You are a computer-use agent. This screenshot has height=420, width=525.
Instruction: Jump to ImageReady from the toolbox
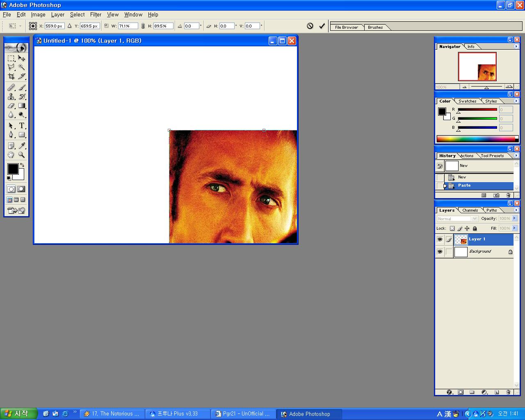(16, 210)
